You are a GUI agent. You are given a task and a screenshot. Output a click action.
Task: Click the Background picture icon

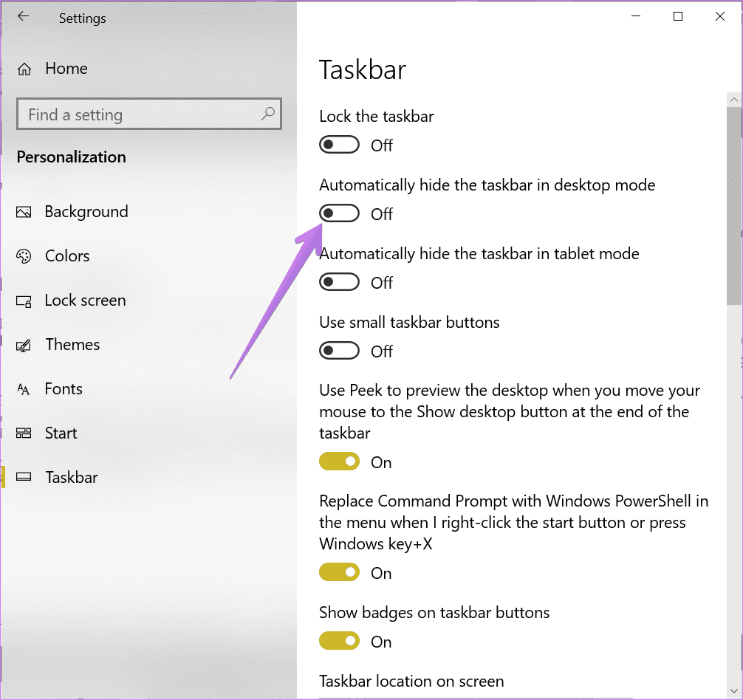[x=24, y=212]
